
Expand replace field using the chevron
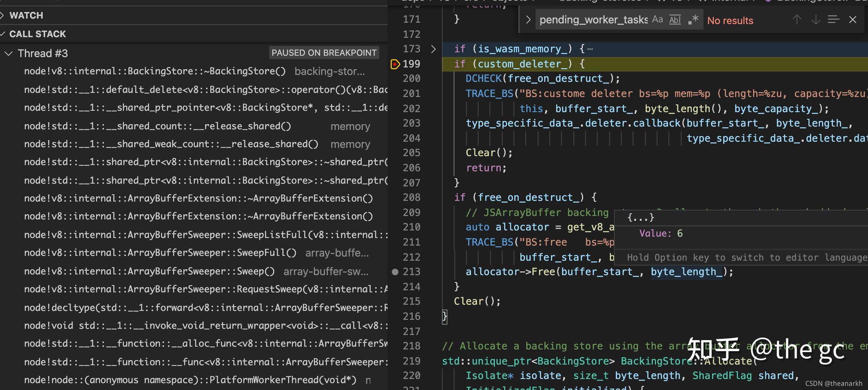point(528,20)
